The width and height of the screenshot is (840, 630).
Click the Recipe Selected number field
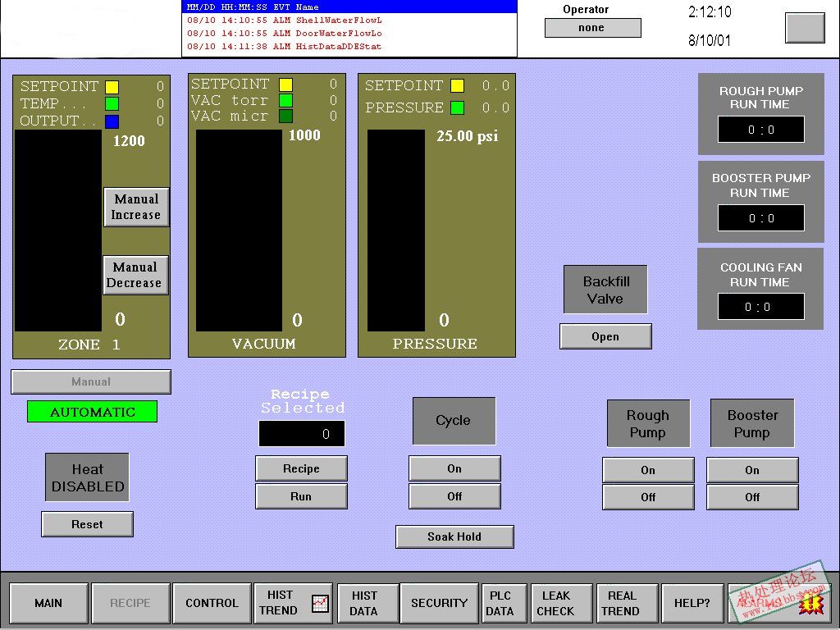click(x=302, y=434)
